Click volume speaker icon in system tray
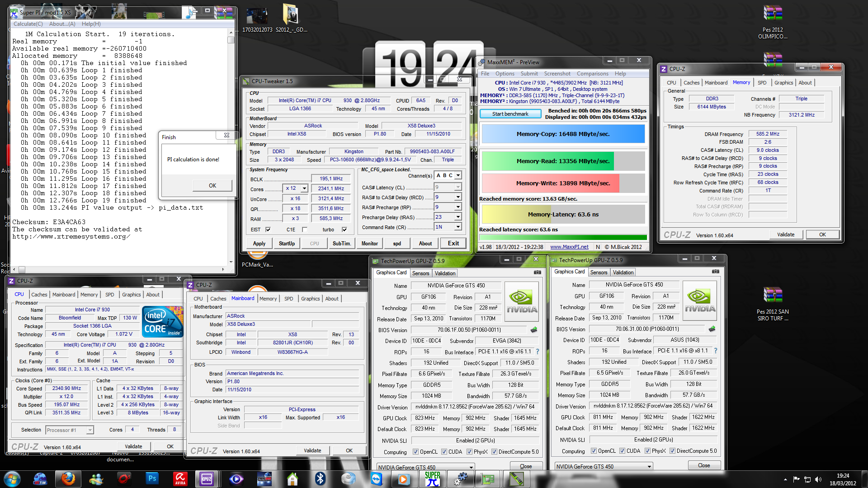This screenshot has width=868, height=488. (x=818, y=479)
